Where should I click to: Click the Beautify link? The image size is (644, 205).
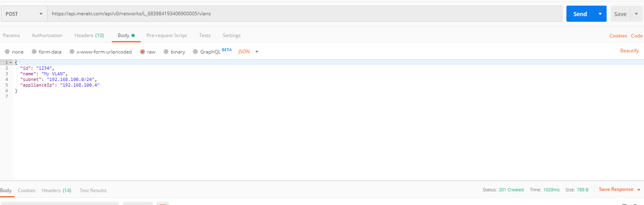pos(630,51)
